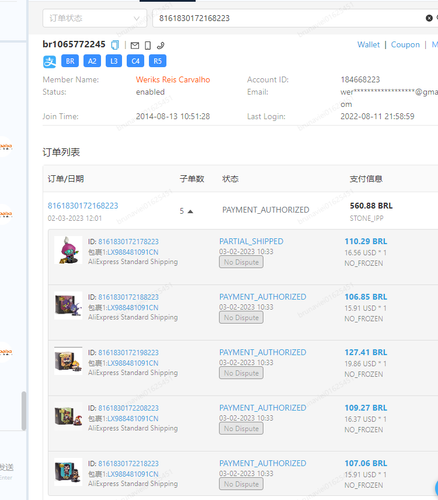The image size is (438, 500).
Task: Click No Dispute button for 109.27 BRL item
Action: (241, 429)
